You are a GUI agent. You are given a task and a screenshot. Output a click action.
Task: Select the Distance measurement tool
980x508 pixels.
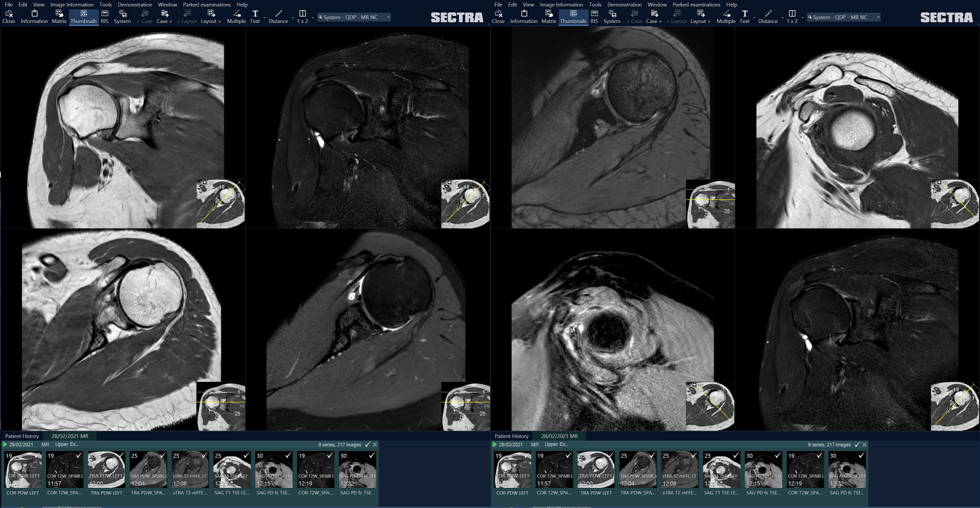[x=278, y=16]
